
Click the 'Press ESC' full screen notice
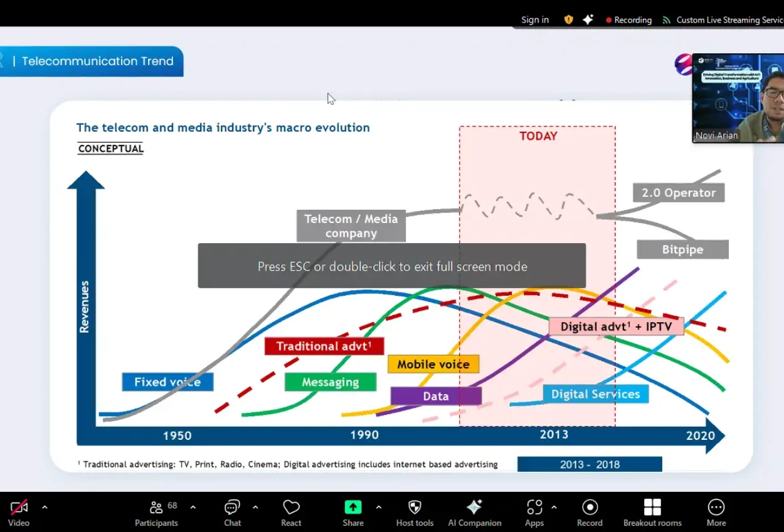pyautogui.click(x=392, y=266)
